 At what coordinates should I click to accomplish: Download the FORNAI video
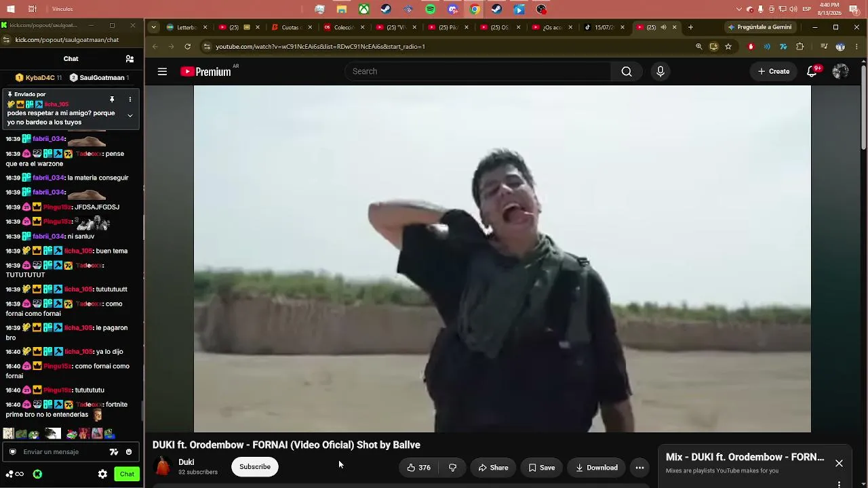(597, 468)
